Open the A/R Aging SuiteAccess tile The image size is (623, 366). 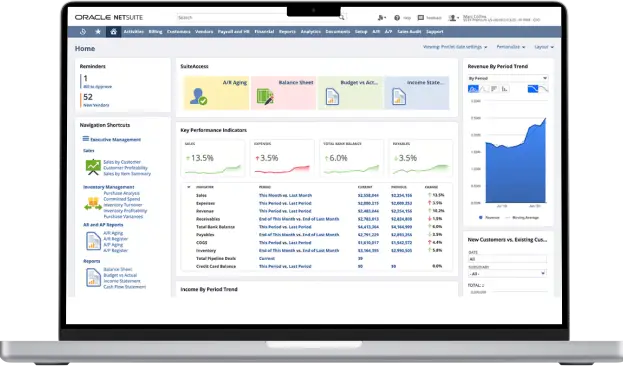click(217, 93)
